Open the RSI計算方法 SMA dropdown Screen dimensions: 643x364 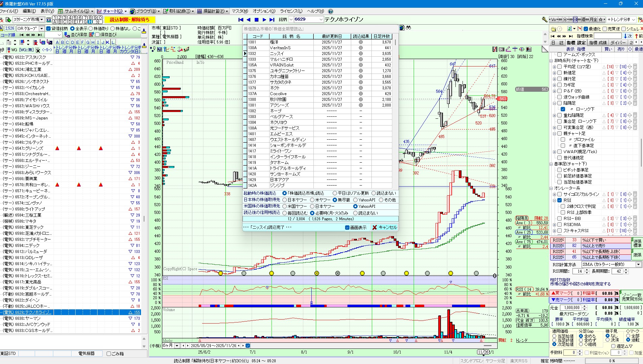click(x=638, y=264)
